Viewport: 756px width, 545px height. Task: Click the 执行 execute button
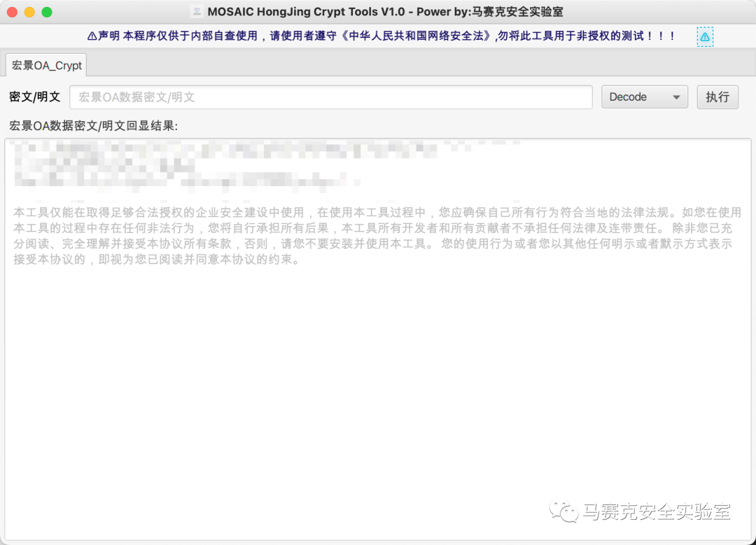click(x=717, y=97)
